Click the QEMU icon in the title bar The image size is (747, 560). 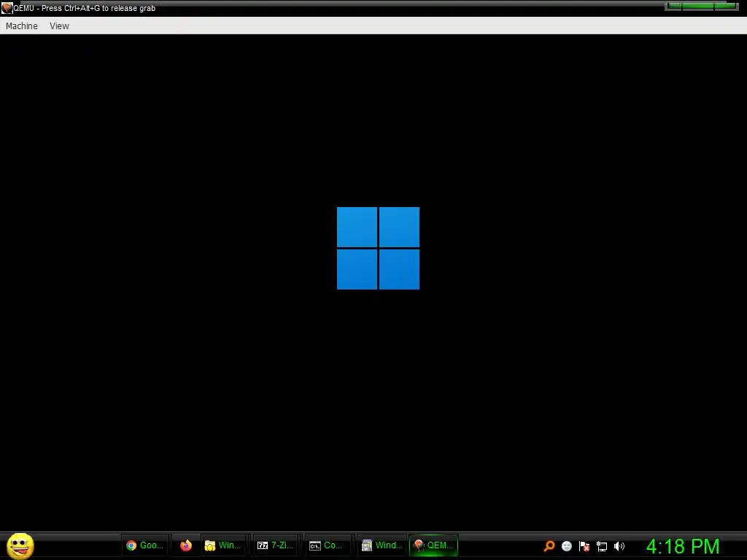(x=7, y=7)
